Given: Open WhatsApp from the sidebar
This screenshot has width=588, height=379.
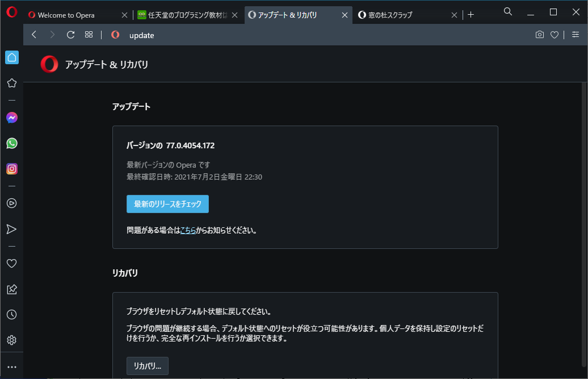Looking at the screenshot, I should point(11,143).
